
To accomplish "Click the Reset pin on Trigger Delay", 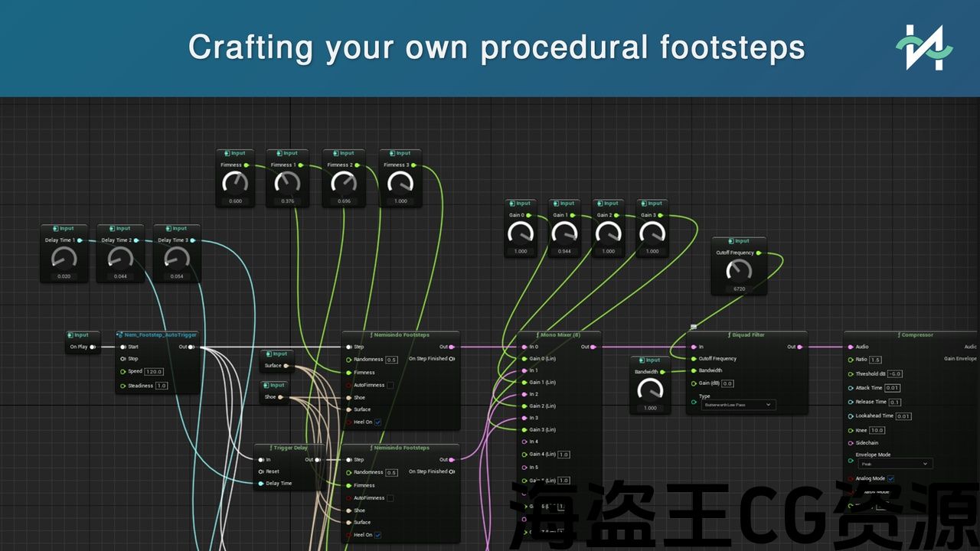I will [262, 471].
